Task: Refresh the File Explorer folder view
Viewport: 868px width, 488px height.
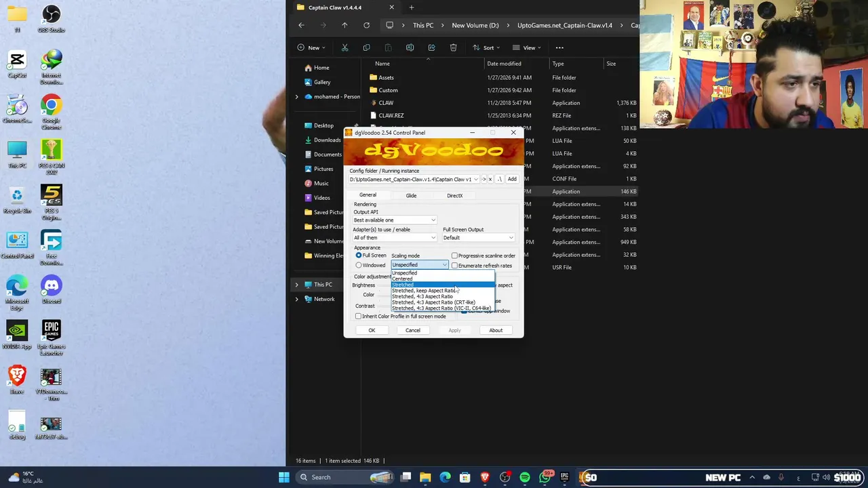Action: 366,25
